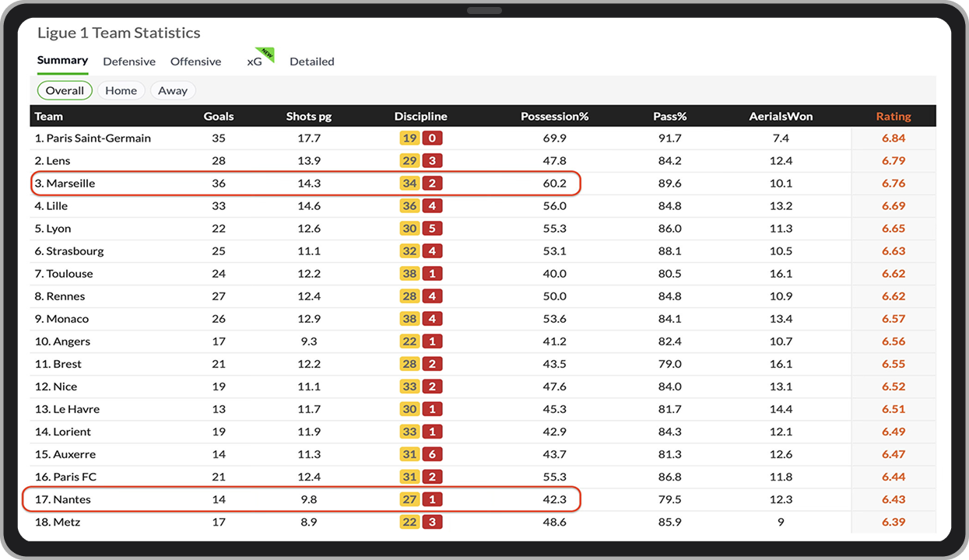Image resolution: width=969 pixels, height=560 pixels.
Task: Click Toulouse's yellow card badge showing 38
Action: [409, 274]
